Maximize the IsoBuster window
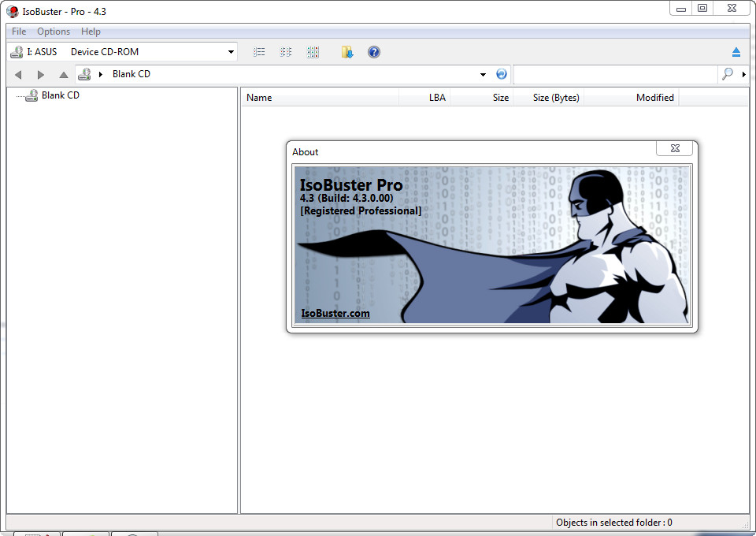This screenshot has width=756, height=536. [x=702, y=8]
